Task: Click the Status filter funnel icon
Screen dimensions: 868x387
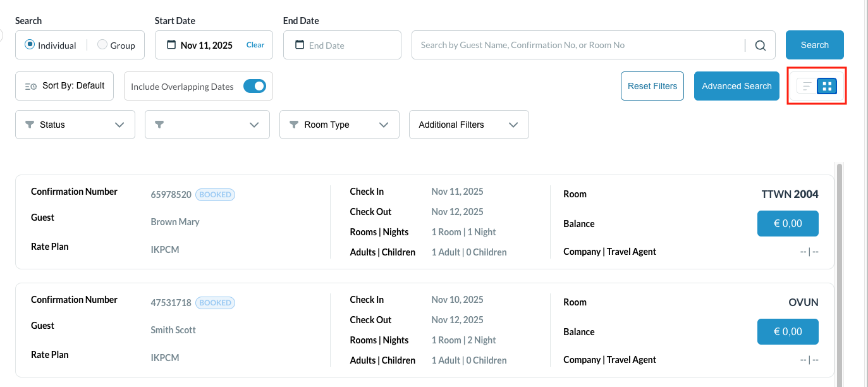Action: 30,125
